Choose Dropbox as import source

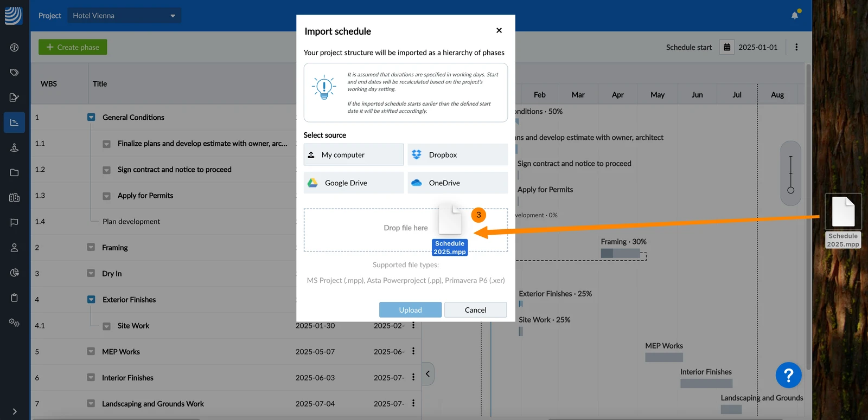pos(458,154)
